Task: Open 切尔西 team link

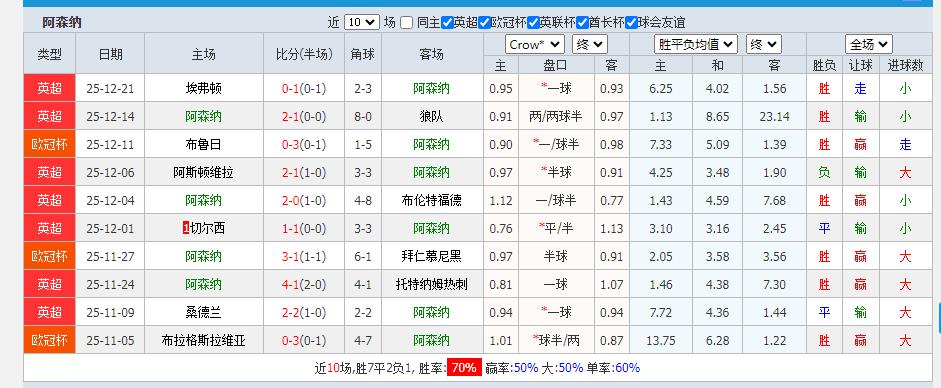Action: (x=208, y=228)
